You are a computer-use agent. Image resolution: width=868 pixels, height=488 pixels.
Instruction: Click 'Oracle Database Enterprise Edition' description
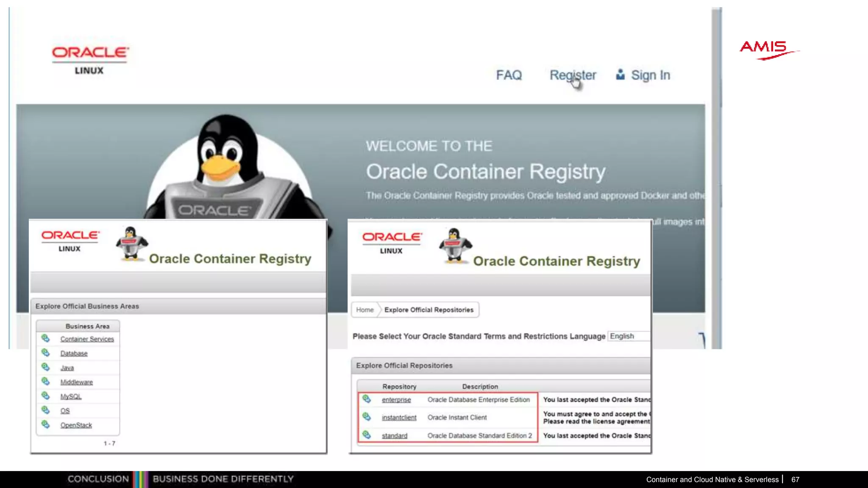(479, 400)
